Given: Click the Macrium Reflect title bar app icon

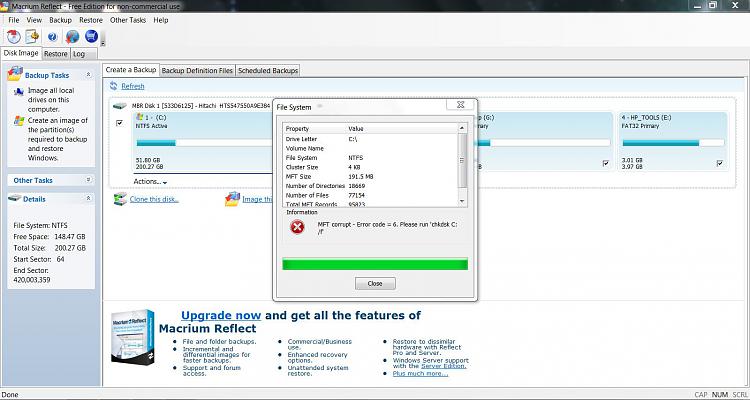Looking at the screenshot, I should coord(5,6).
